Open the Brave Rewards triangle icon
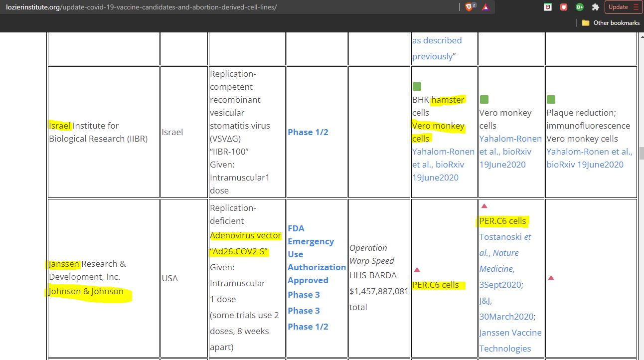This screenshot has width=644, height=360. coord(485,7)
